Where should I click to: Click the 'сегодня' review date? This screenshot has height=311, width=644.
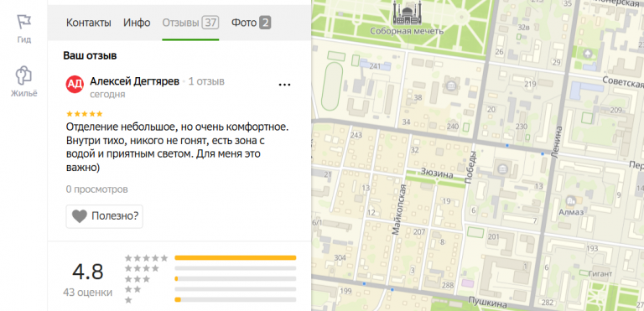pos(107,95)
